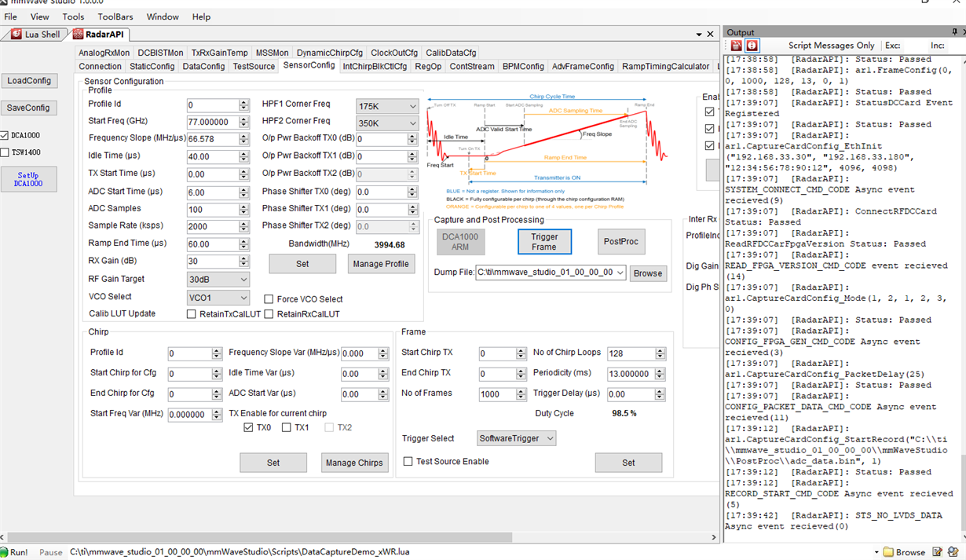Viewport: 966px width, 560px height.
Task: Open the Trigger Select dropdown
Action: (517, 438)
